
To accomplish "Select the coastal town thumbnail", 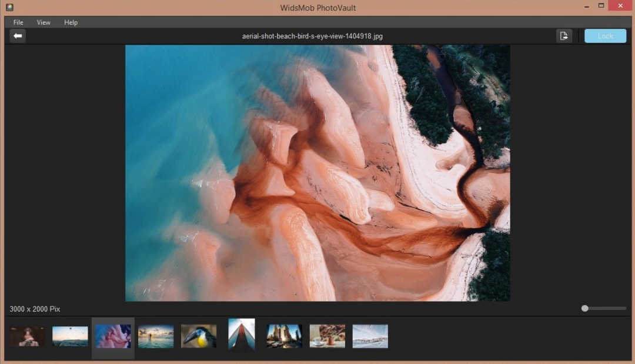I will [370, 336].
